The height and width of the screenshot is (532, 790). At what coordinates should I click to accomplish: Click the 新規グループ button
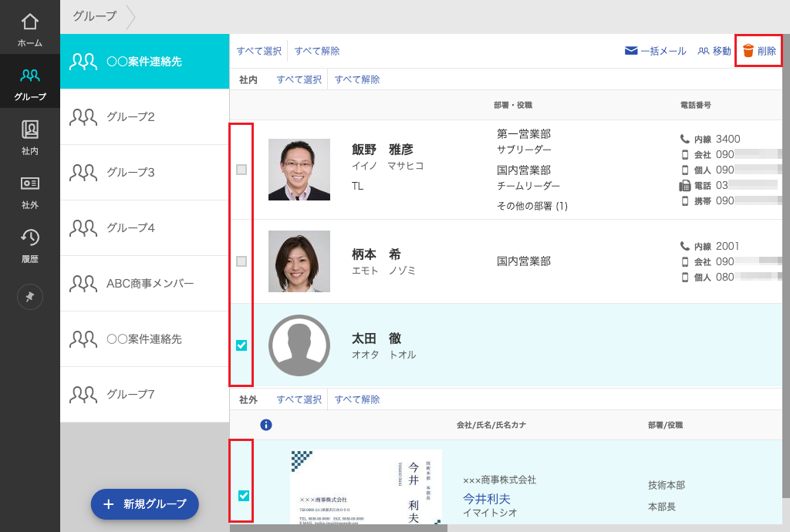(144, 504)
